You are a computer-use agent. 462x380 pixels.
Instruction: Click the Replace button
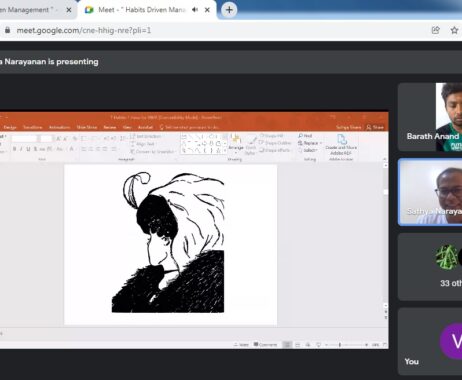tap(310, 143)
